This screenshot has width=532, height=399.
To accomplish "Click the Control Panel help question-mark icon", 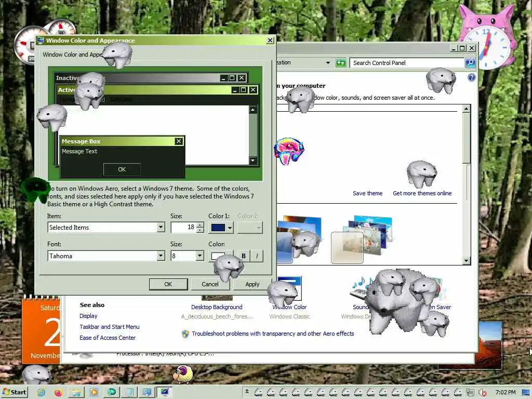I will [x=471, y=78].
